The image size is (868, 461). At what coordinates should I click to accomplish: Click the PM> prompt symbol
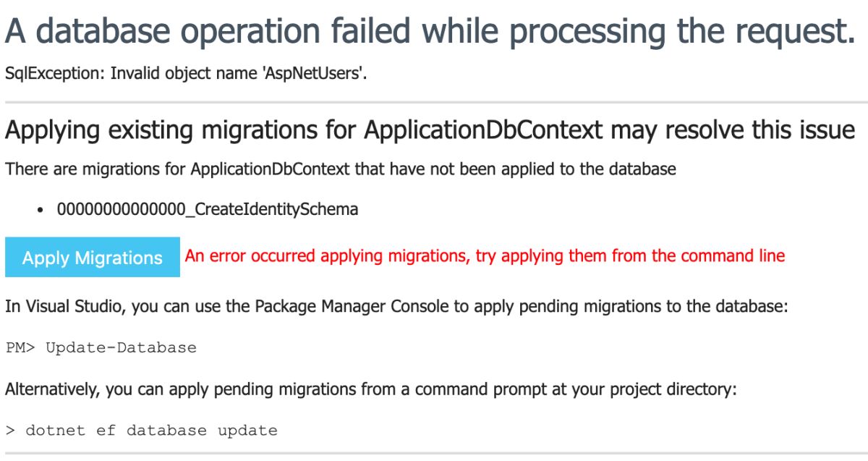pos(20,347)
